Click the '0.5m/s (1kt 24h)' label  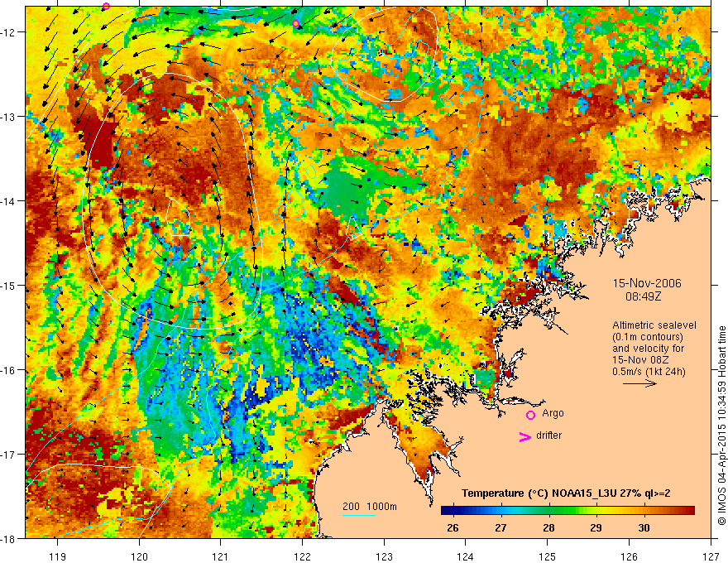[x=649, y=372]
